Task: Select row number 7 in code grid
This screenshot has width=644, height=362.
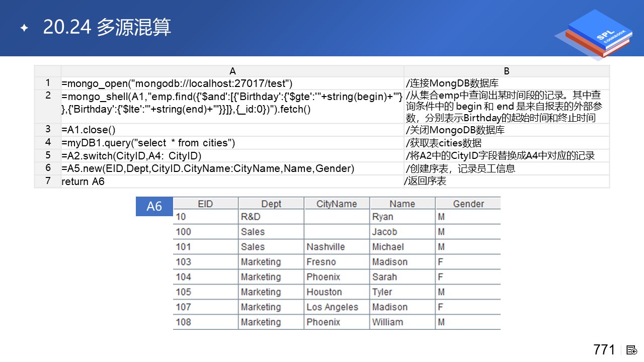Action: pos(48,181)
